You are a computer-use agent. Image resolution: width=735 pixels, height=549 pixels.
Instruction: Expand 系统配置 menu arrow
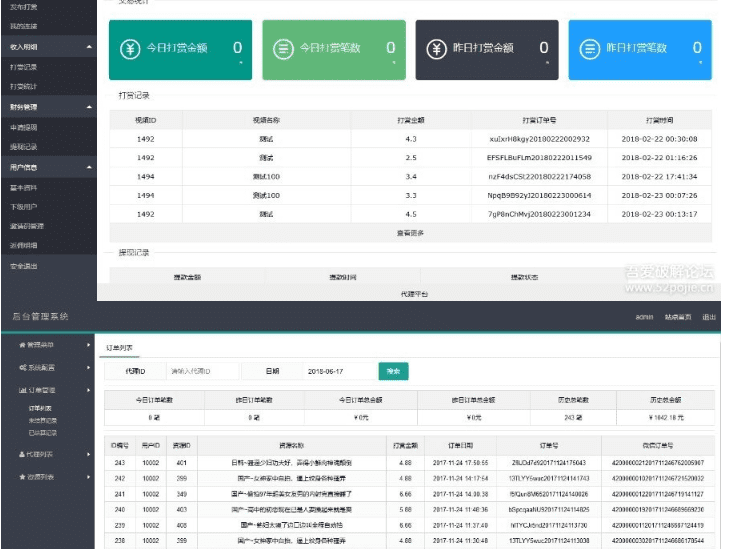coord(89,367)
